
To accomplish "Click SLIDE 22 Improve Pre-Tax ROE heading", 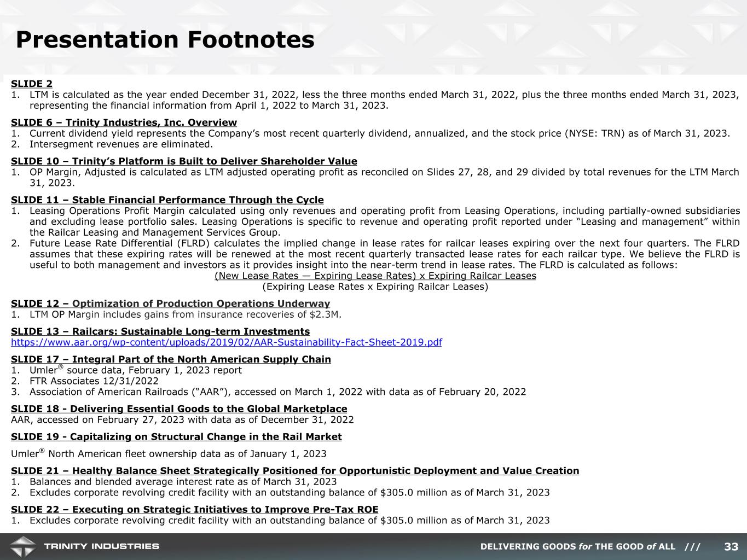I will click(194, 510).
